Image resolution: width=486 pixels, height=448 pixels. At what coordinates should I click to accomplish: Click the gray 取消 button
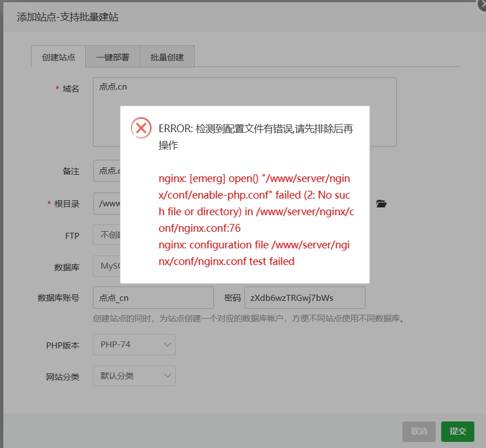[x=419, y=431]
